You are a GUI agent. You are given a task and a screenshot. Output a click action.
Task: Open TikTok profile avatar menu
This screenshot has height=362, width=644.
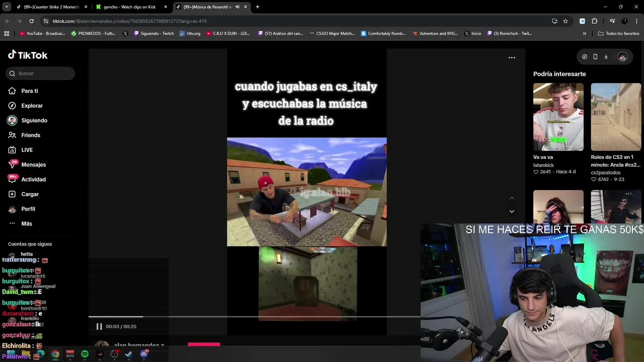click(622, 57)
